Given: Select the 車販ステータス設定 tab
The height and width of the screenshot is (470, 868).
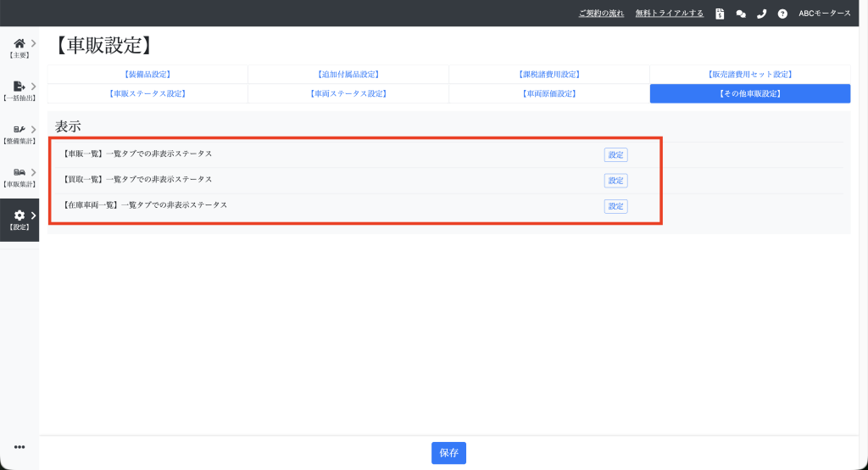Looking at the screenshot, I should (147, 93).
